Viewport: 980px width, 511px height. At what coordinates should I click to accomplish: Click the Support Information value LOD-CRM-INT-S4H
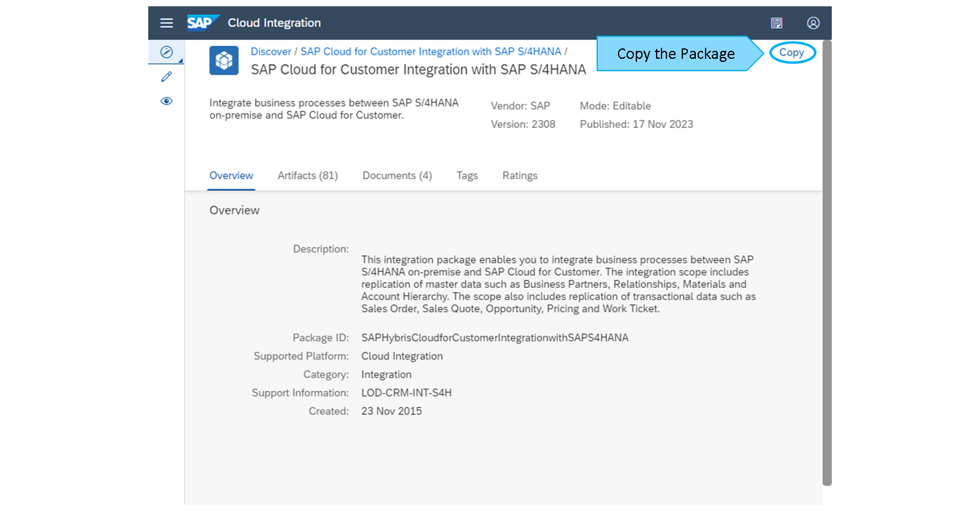click(406, 393)
